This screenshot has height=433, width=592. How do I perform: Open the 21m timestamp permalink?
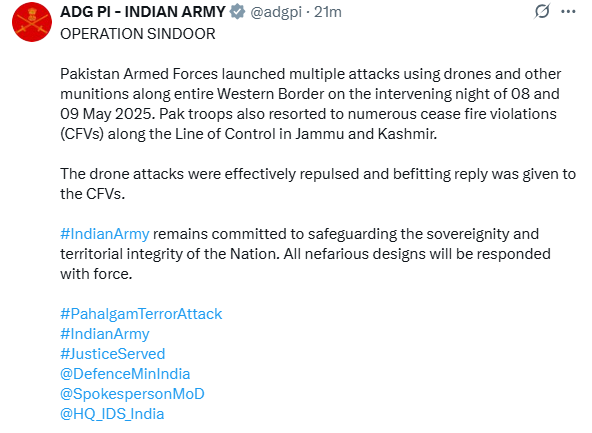328,12
